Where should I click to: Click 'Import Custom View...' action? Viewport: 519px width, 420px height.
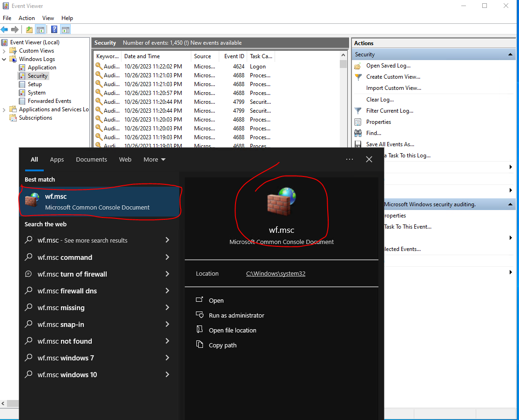pos(393,88)
